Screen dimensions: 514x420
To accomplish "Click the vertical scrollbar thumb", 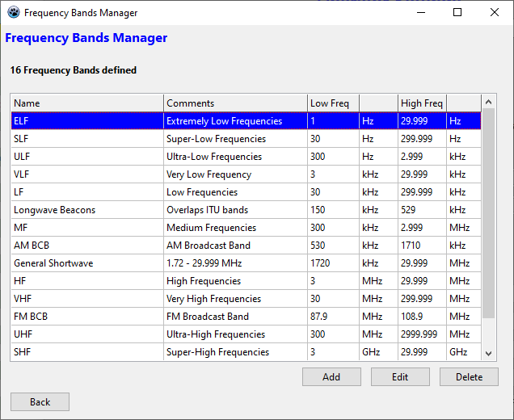I will (x=488, y=214).
